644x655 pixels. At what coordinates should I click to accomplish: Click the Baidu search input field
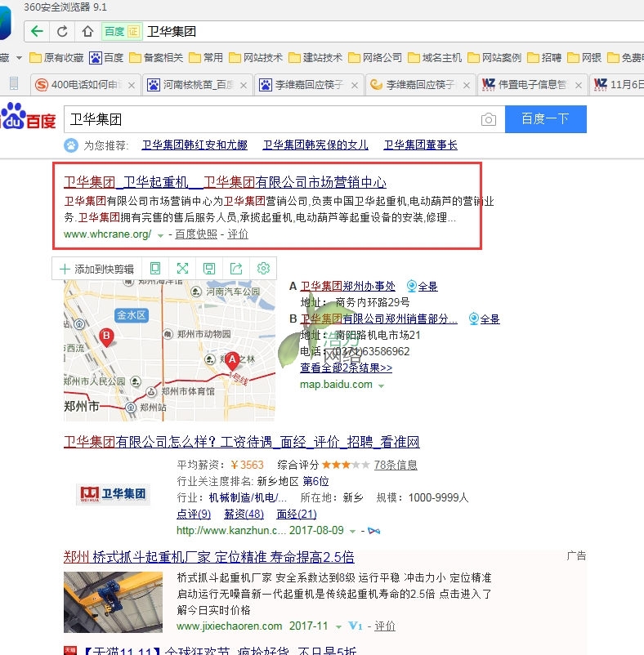(x=270, y=120)
